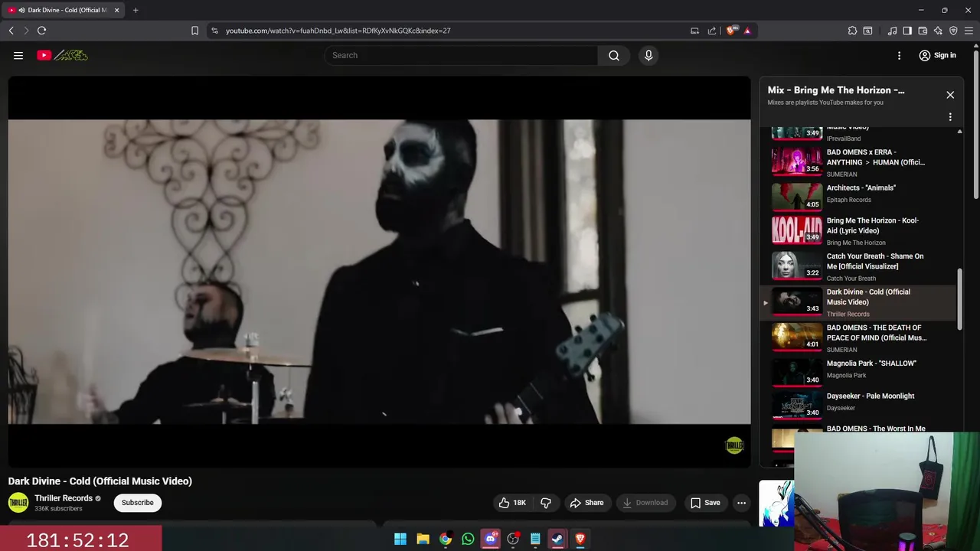The image size is (980, 551).
Task: Open the Mix - Bring Me The Horizon title
Action: [836, 90]
